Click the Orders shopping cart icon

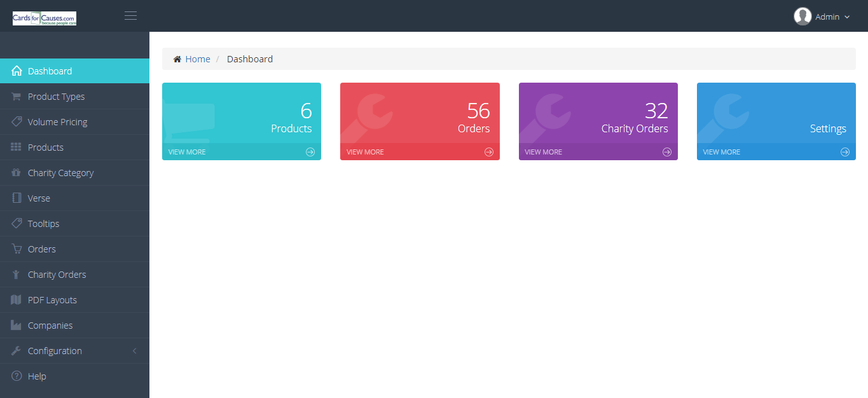click(x=17, y=249)
